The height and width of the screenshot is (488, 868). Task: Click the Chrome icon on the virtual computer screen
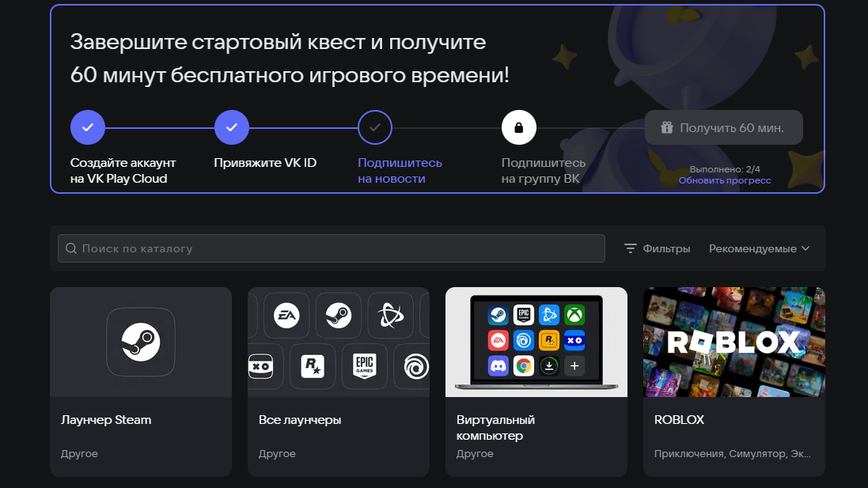pos(524,365)
